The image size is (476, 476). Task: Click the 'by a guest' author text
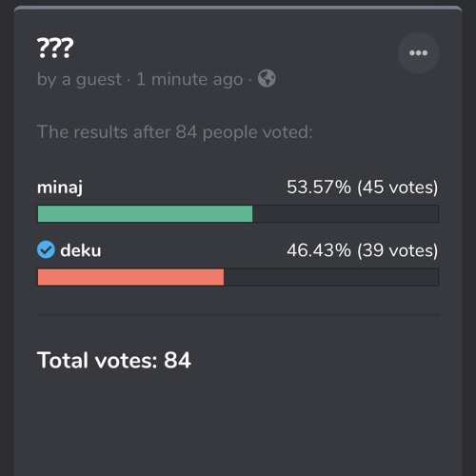coord(79,79)
